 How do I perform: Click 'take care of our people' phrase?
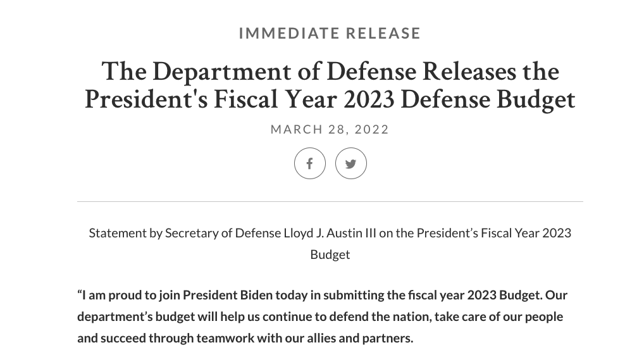tap(498, 317)
